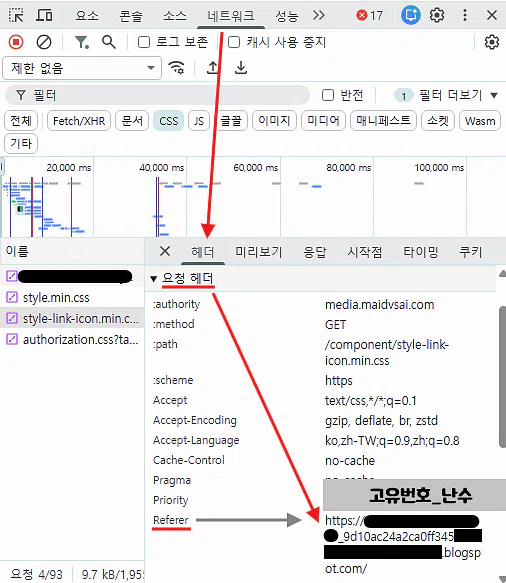The width and height of the screenshot is (506, 583).
Task: Open the 제한 없음 throttling dropdown
Action: click(82, 68)
